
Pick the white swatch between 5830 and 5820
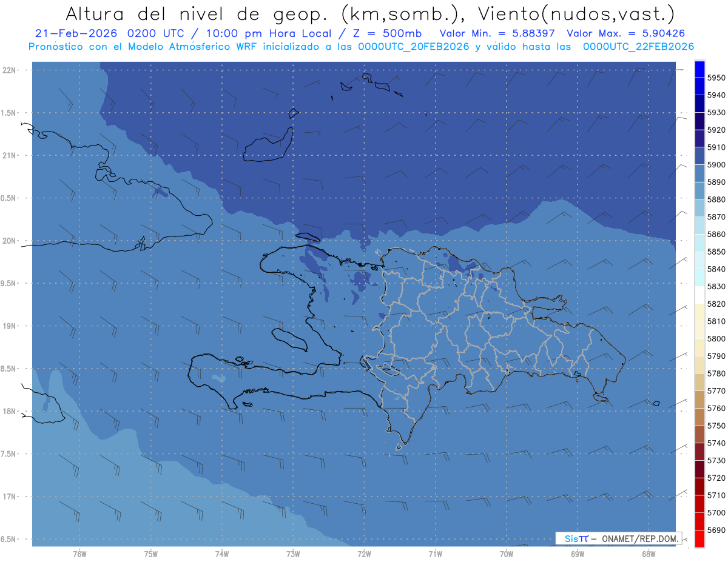tap(699, 295)
